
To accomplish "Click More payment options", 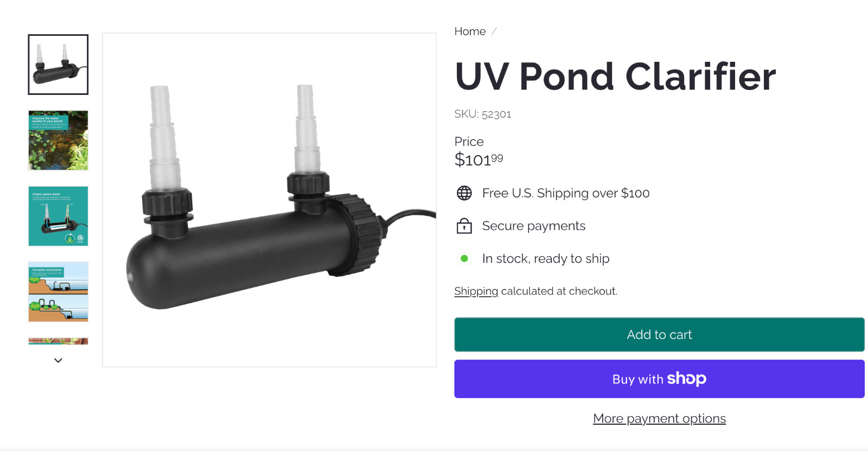I will coord(659,419).
